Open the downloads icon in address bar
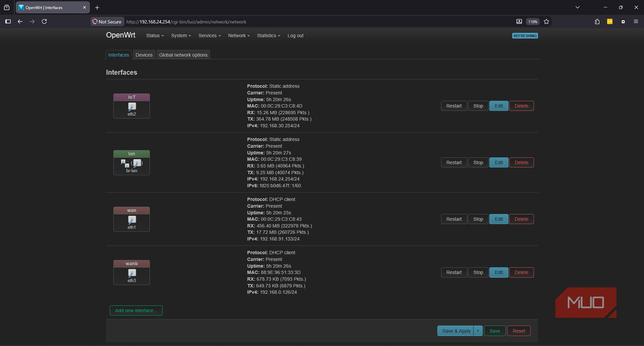Viewport: 644px width, 346px height. [519, 21]
